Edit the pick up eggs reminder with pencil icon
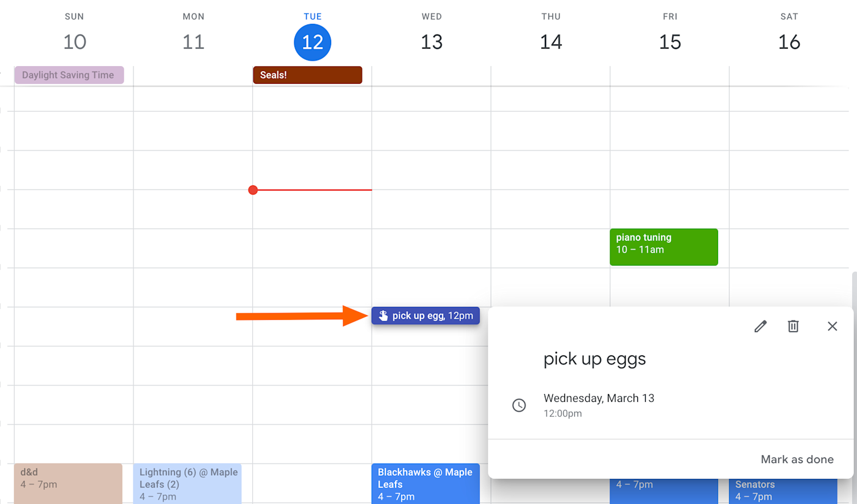Viewport: 857px width, 504px height. point(760,326)
